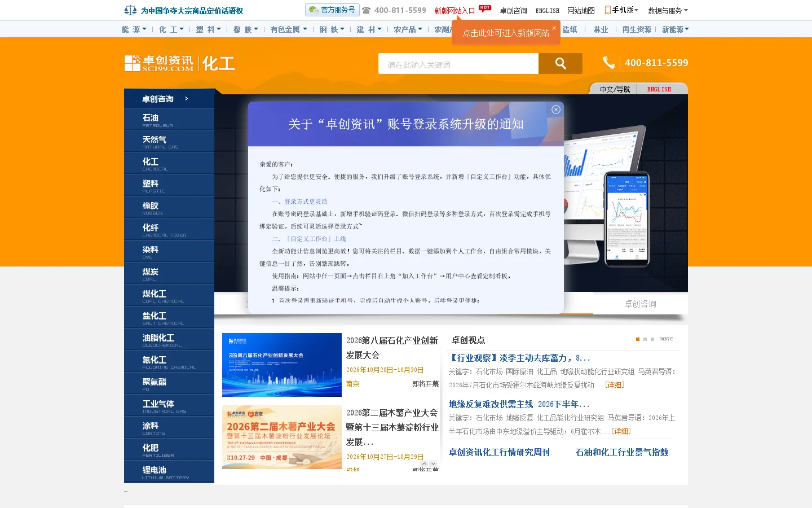Expand the 农产品 dropdown
The image size is (812, 508).
click(x=408, y=29)
